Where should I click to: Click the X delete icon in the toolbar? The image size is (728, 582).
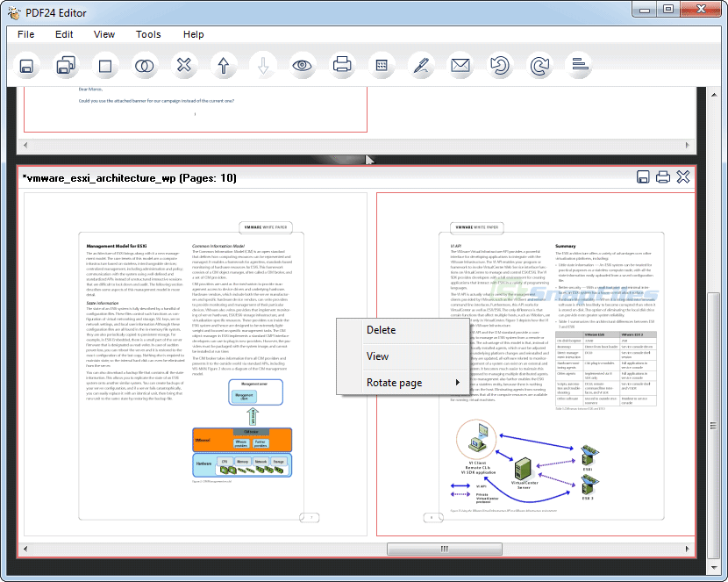coord(184,65)
